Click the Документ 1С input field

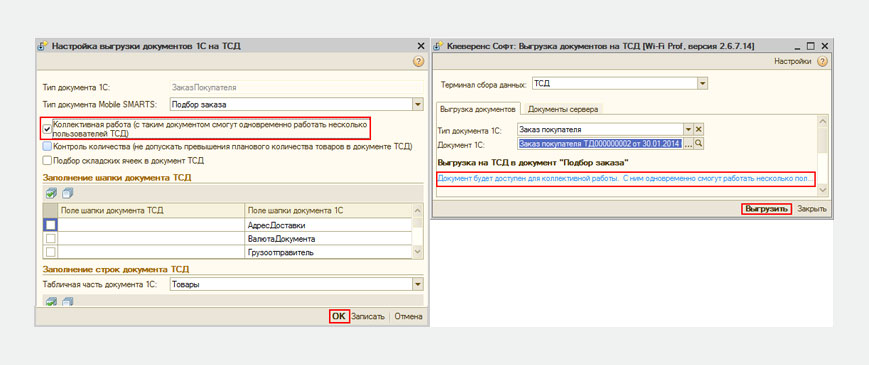point(600,144)
